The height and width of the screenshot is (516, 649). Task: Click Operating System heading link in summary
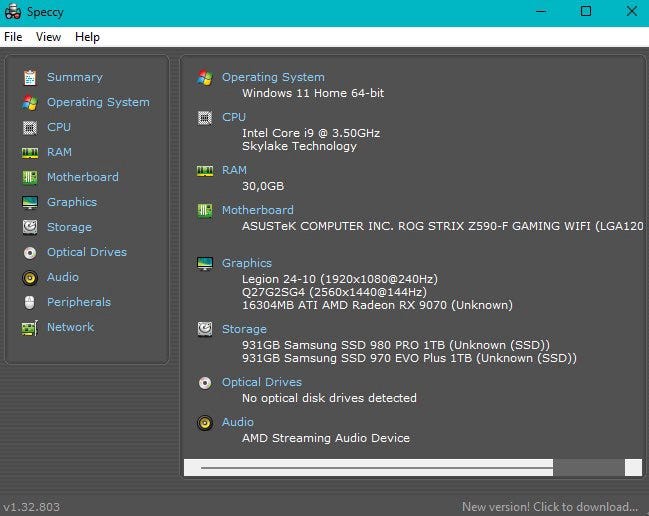coord(273,77)
